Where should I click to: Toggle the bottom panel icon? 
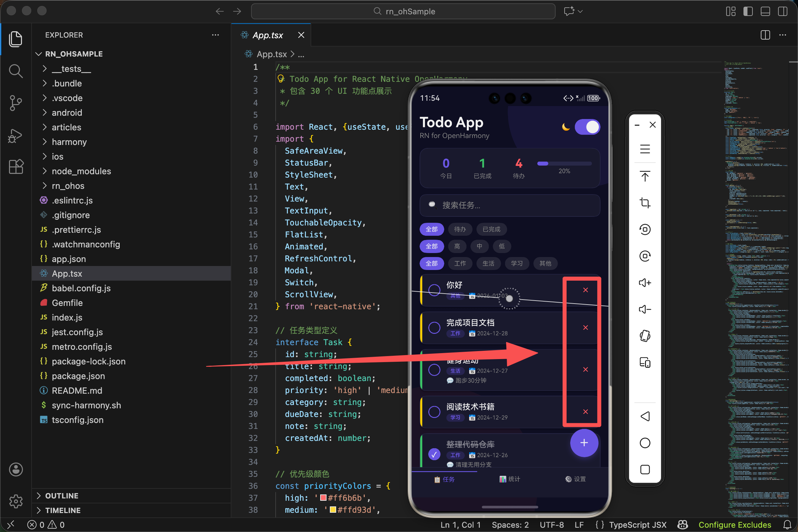click(765, 12)
